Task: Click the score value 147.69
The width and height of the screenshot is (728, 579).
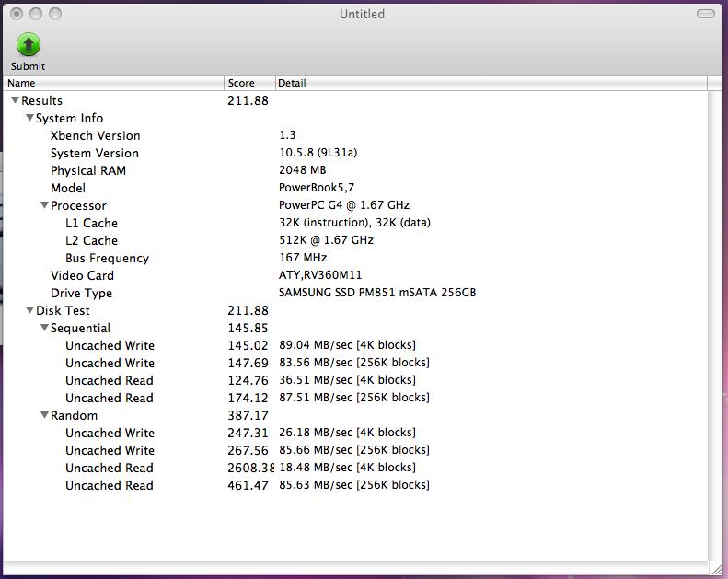Action: coord(248,363)
